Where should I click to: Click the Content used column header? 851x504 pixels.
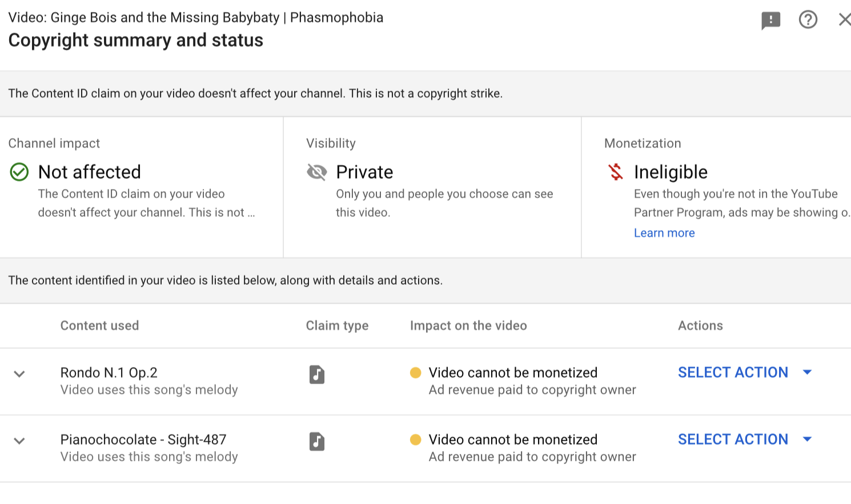(99, 325)
